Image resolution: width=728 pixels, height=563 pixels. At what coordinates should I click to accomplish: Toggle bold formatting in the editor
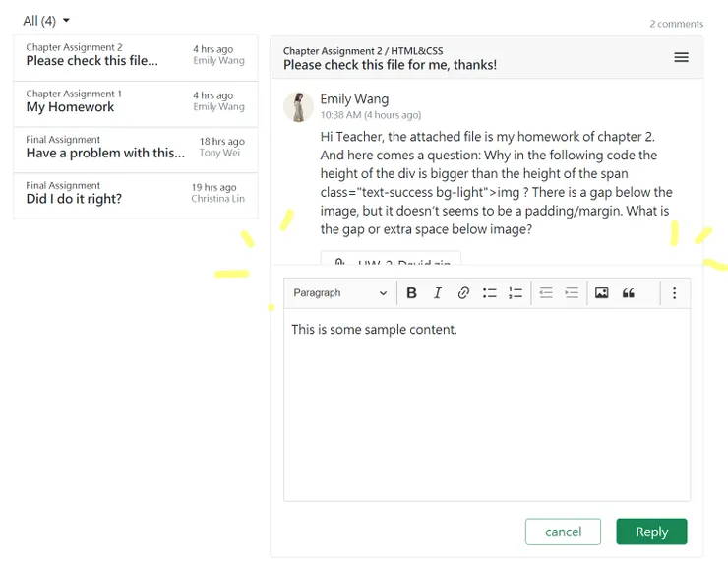tap(412, 293)
